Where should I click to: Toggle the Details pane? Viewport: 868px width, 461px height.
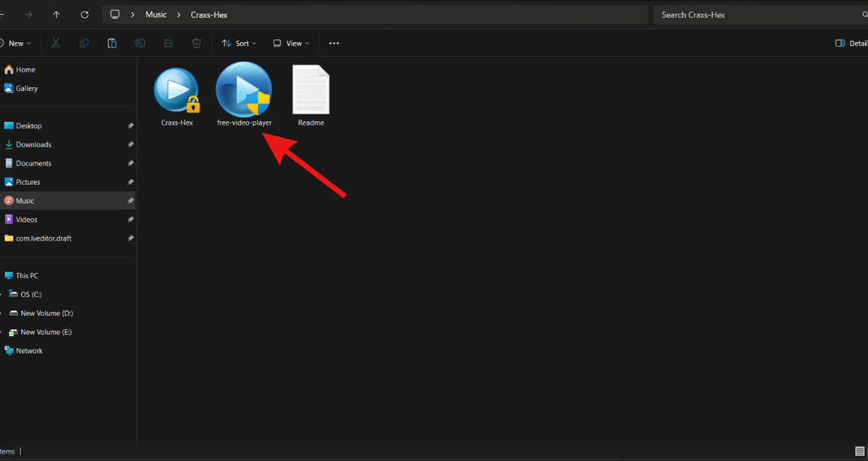pyautogui.click(x=851, y=44)
